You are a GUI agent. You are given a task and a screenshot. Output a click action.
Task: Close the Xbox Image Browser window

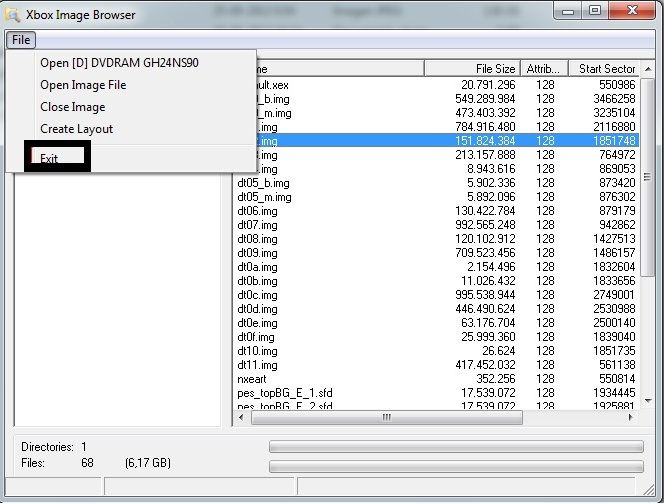[632, 11]
